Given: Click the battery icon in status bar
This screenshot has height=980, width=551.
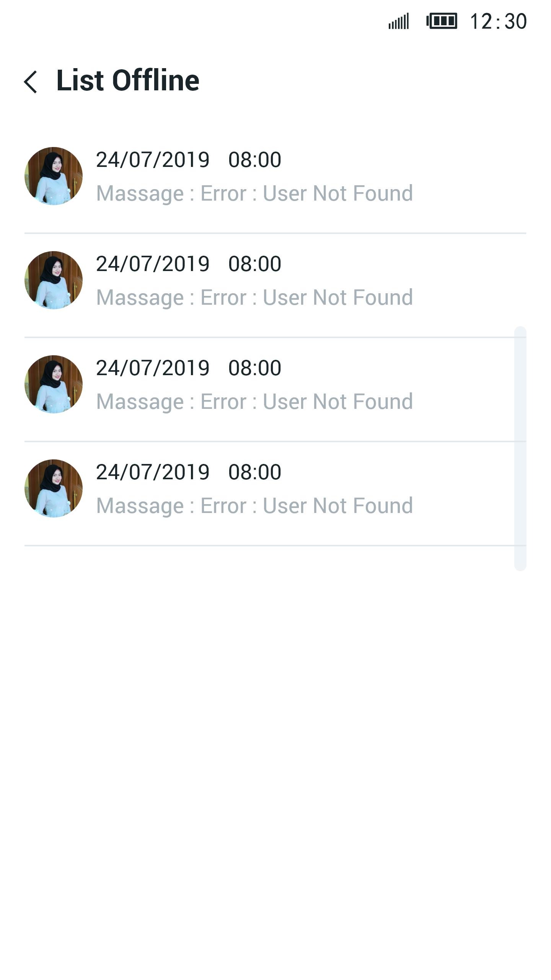Looking at the screenshot, I should click(x=442, y=21).
